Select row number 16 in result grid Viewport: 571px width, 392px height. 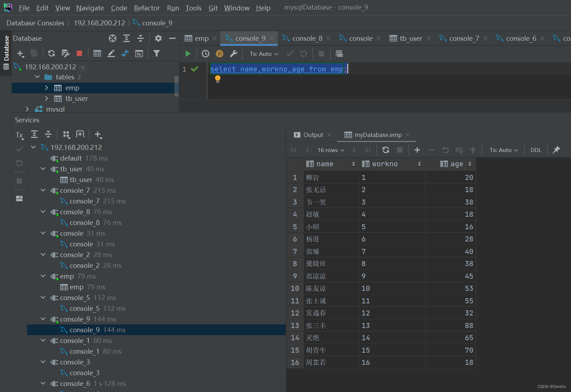click(x=295, y=362)
